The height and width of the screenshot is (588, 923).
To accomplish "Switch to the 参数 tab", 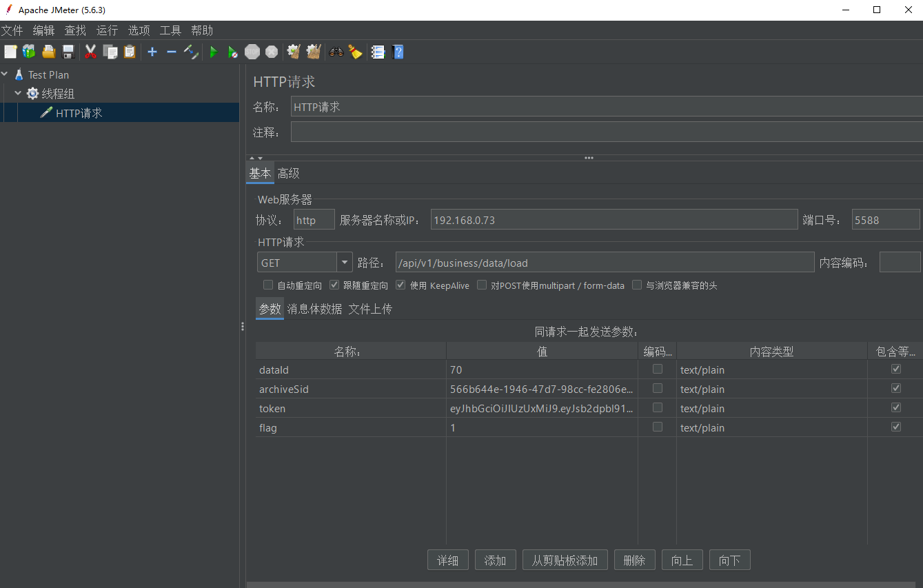I will click(x=270, y=309).
